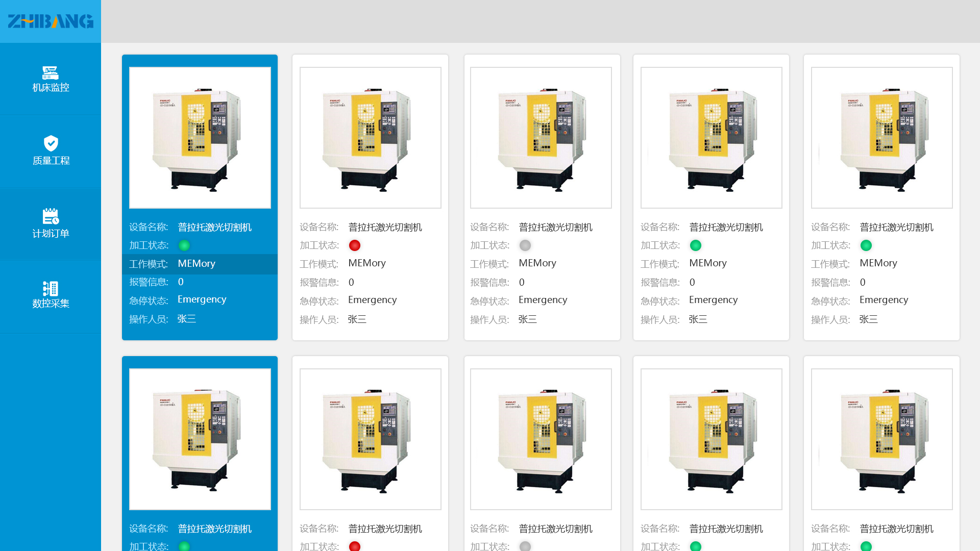Click device name link in fourth top card

click(x=726, y=227)
